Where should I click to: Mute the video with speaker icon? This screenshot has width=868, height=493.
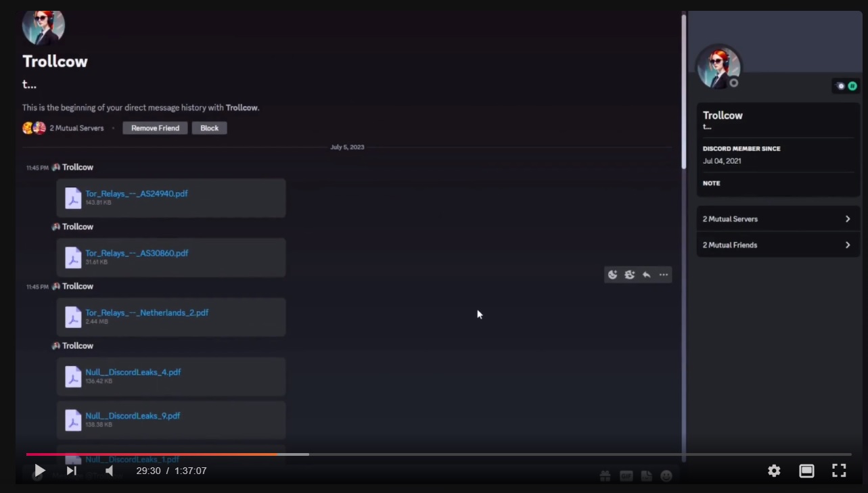click(110, 471)
